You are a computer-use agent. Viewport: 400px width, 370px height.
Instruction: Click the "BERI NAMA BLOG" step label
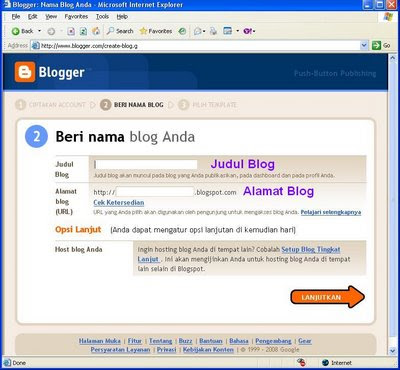coord(139,105)
